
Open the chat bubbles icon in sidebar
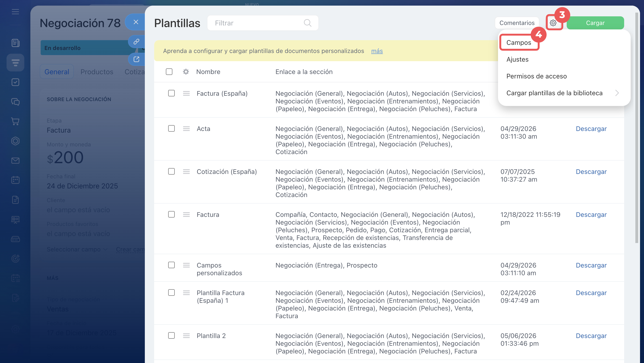coord(15,102)
